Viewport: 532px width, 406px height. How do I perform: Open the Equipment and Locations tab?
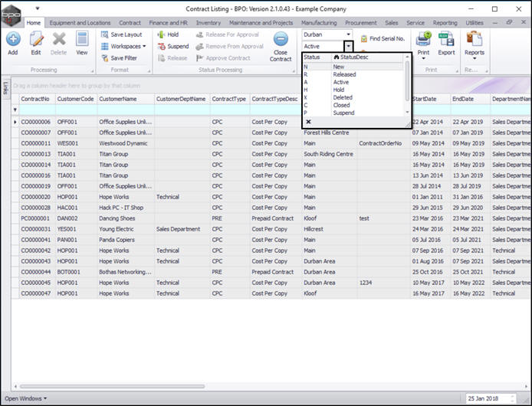click(x=80, y=23)
